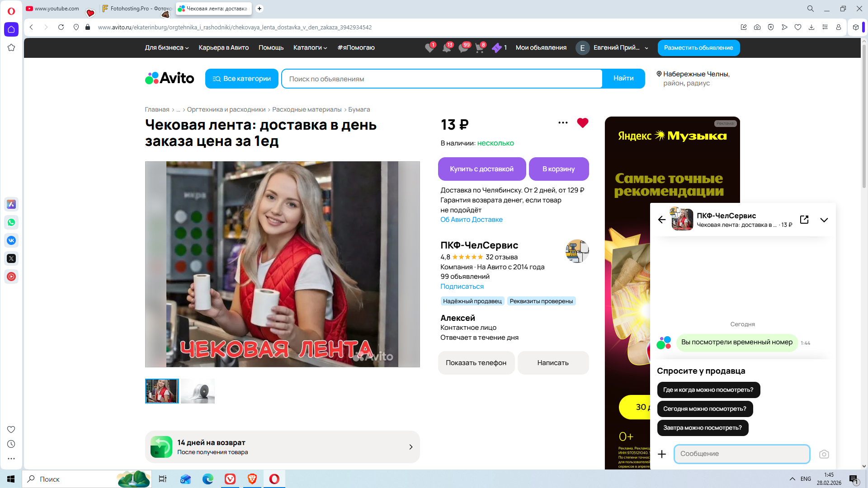This screenshot has height=488, width=868.
Task: Select second product thumbnail of paper roll
Action: (x=198, y=391)
